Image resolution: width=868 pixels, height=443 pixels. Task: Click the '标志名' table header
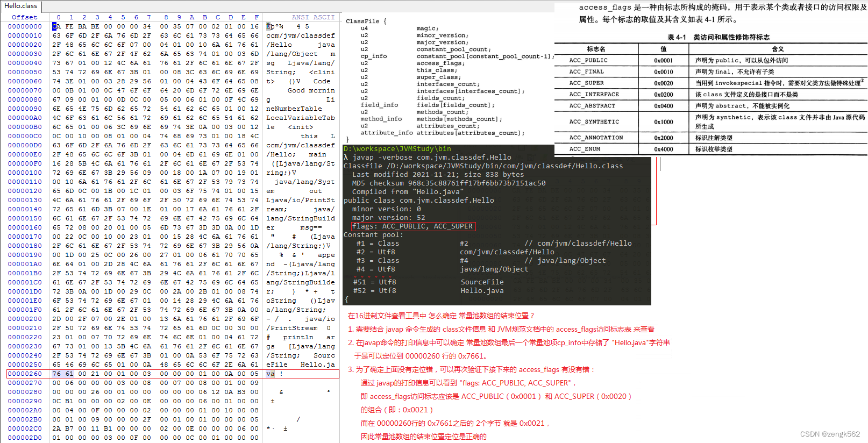(x=596, y=49)
